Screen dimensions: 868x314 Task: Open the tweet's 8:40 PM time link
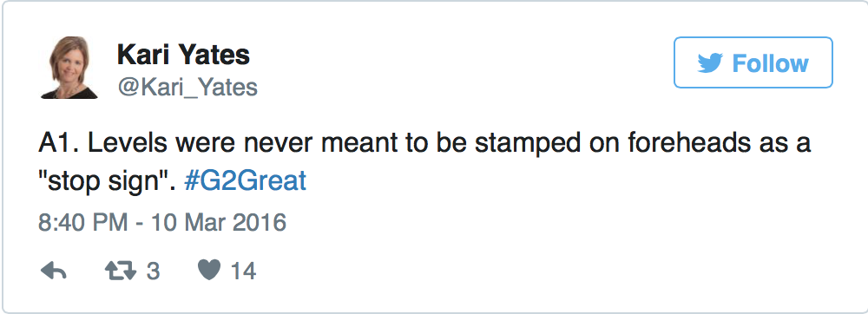click(83, 223)
